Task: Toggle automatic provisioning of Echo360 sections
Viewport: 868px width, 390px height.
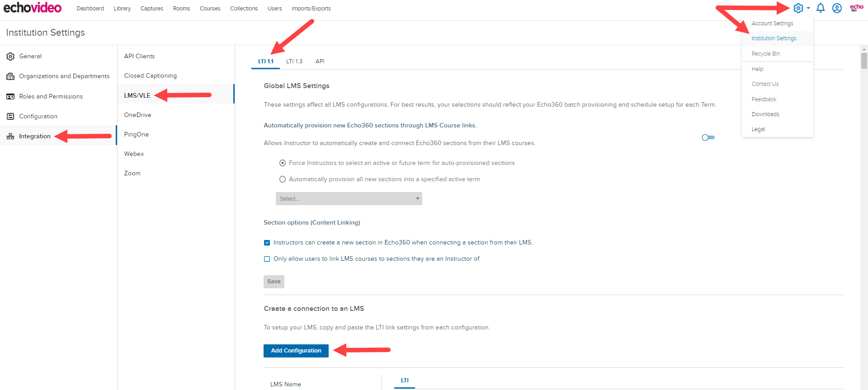Action: (708, 137)
